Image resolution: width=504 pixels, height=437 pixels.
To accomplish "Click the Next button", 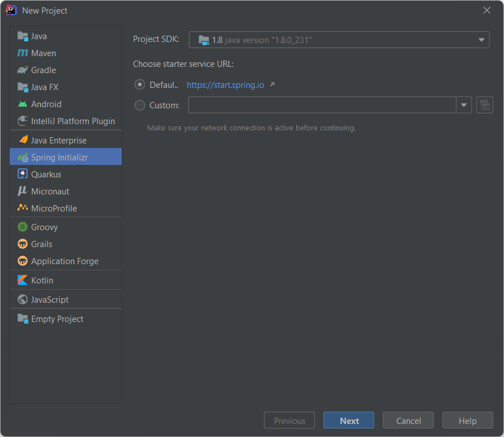I will [348, 420].
